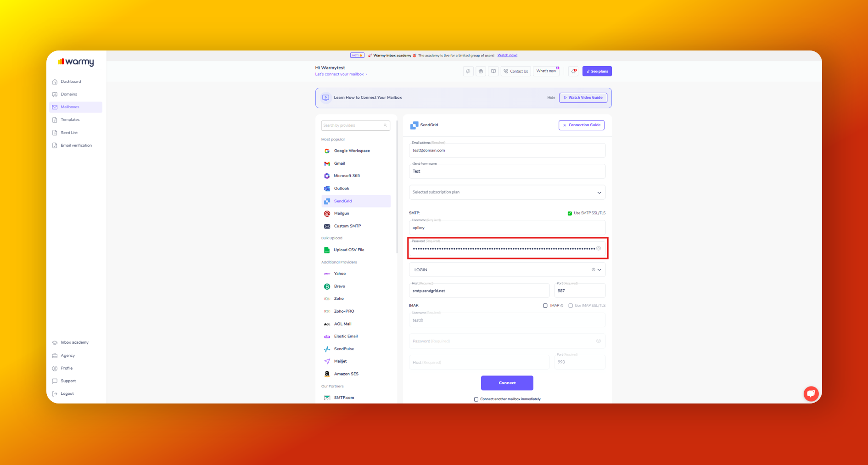Open Email verification page
Viewport: 868px width, 465px height.
click(x=76, y=146)
